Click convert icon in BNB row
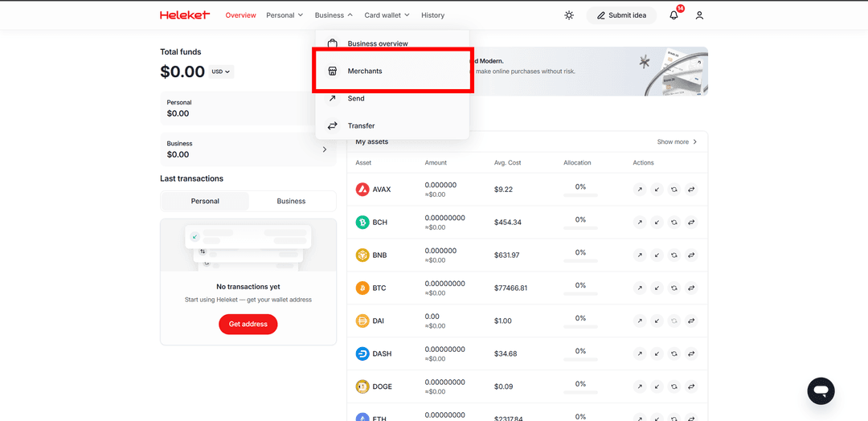 point(674,255)
